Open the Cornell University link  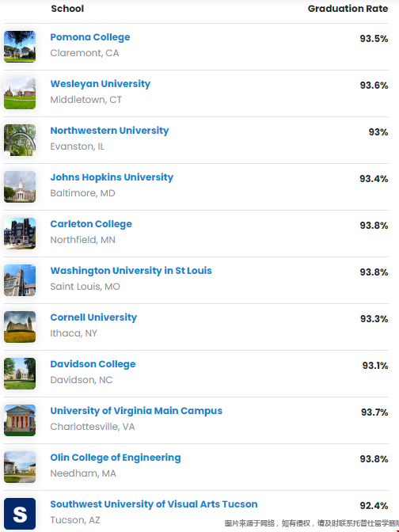point(93,317)
